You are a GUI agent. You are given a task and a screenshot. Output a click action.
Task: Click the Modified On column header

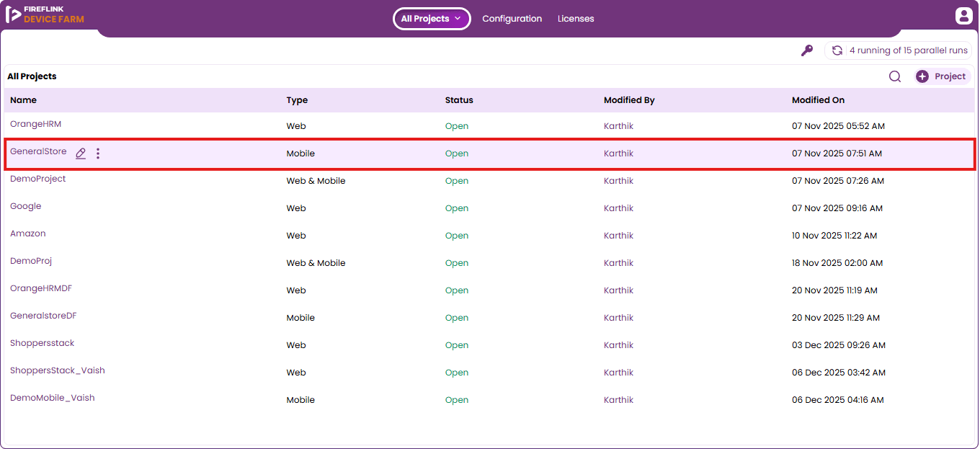click(818, 100)
